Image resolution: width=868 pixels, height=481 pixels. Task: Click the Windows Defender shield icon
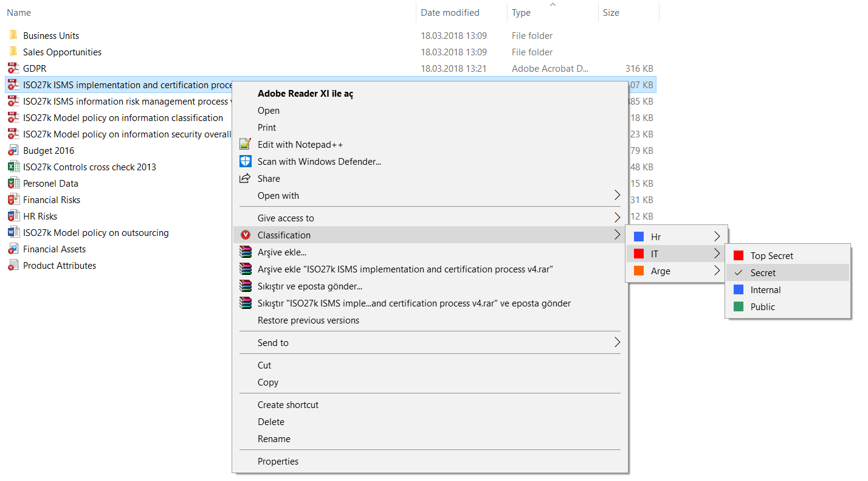[x=245, y=161]
